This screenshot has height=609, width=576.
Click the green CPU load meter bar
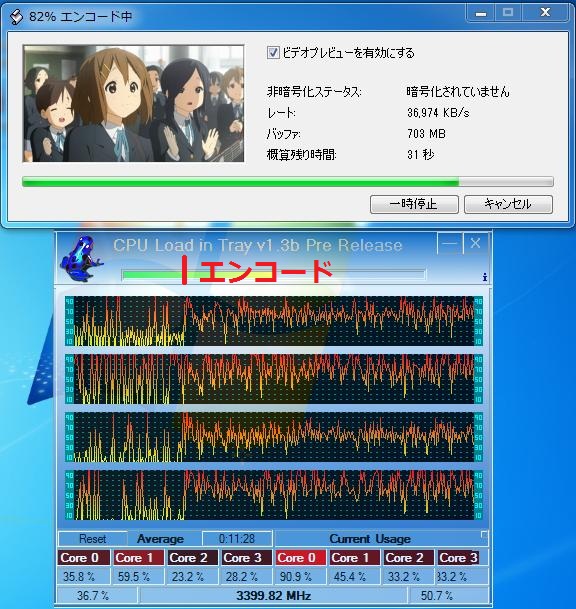(273, 275)
